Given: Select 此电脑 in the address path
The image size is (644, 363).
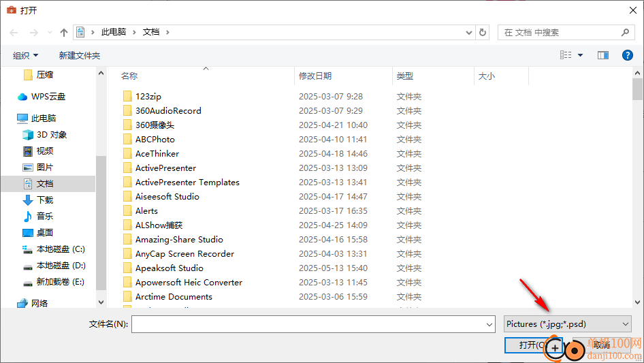Looking at the screenshot, I should point(114,32).
